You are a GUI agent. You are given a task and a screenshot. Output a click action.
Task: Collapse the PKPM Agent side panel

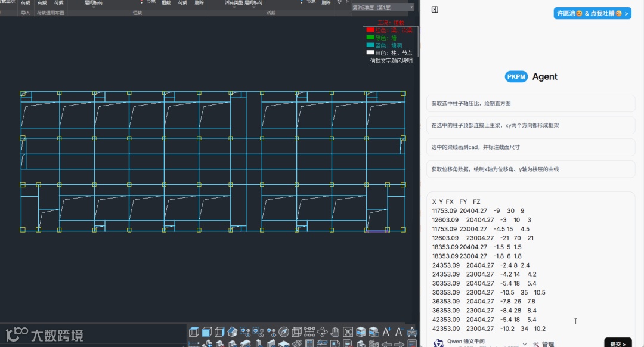435,10
